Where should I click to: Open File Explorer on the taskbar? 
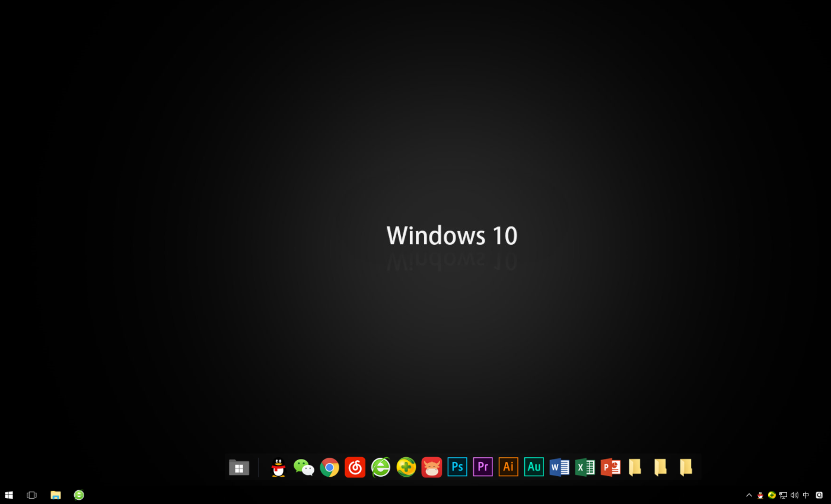pos(56,495)
